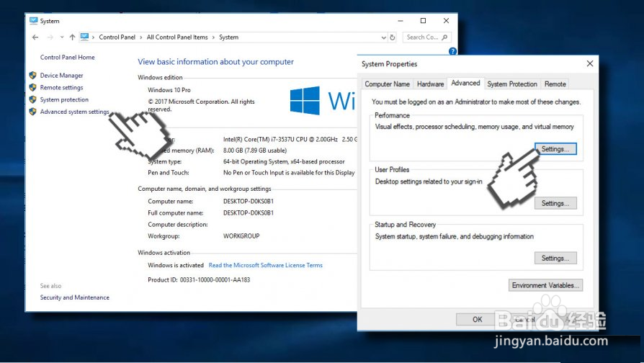This screenshot has width=644, height=363.
Task: Open Remote settings link
Action: tap(62, 87)
